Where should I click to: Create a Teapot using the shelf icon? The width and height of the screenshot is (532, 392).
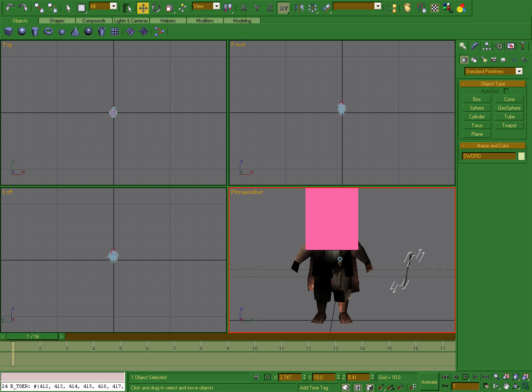[x=62, y=32]
